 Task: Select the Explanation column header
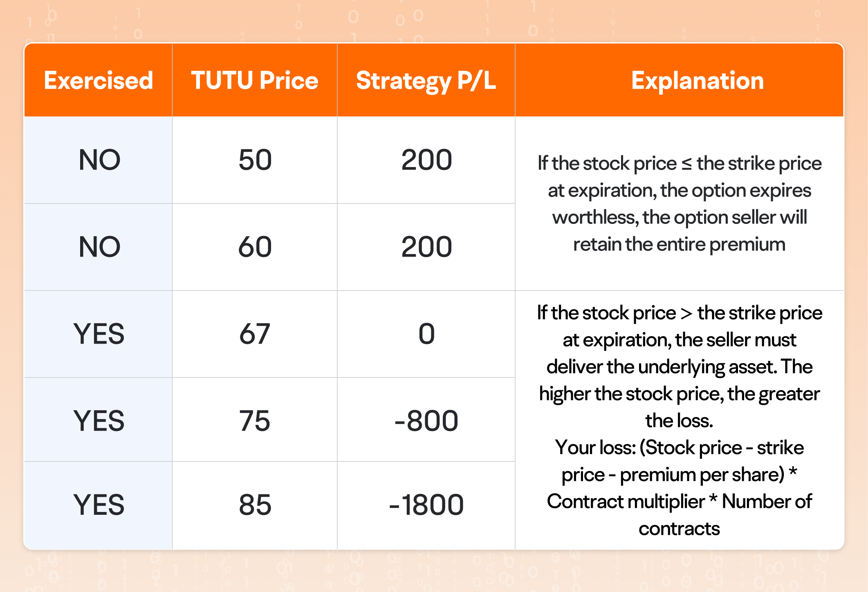click(697, 80)
